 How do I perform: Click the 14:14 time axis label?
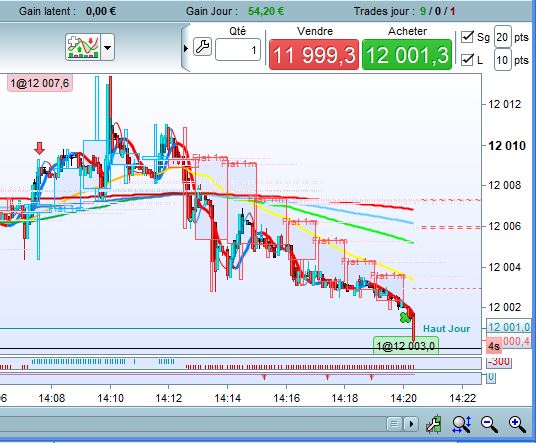click(x=227, y=398)
